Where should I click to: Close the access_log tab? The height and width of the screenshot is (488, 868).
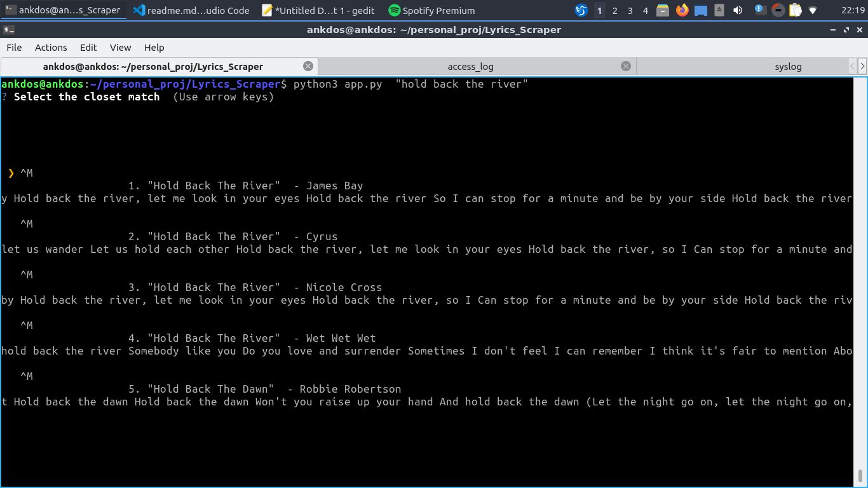coord(626,66)
